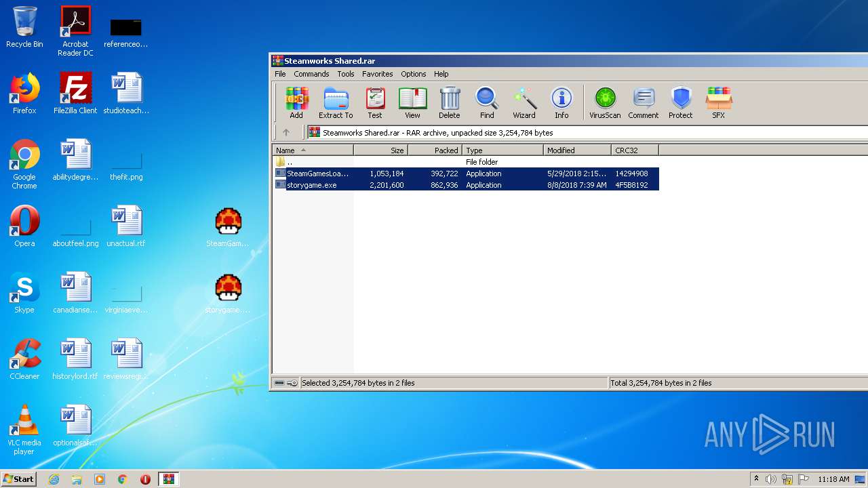Sort by CRC32 column header
The image size is (868, 488).
(635, 150)
